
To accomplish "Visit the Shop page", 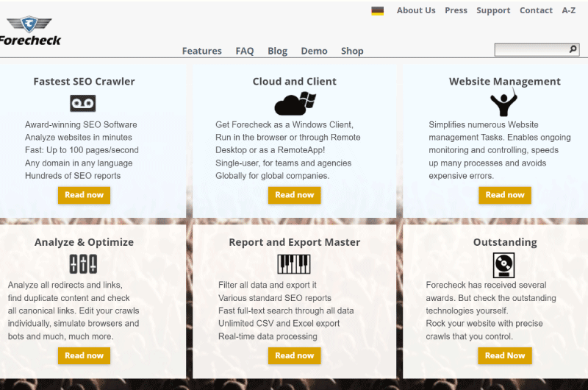I will pyautogui.click(x=352, y=51).
